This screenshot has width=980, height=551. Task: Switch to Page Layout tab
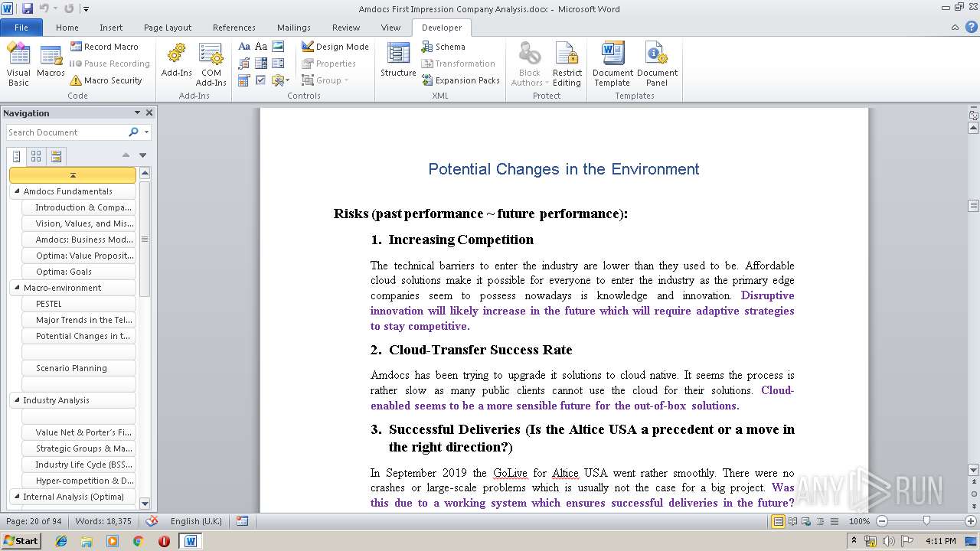tap(168, 27)
